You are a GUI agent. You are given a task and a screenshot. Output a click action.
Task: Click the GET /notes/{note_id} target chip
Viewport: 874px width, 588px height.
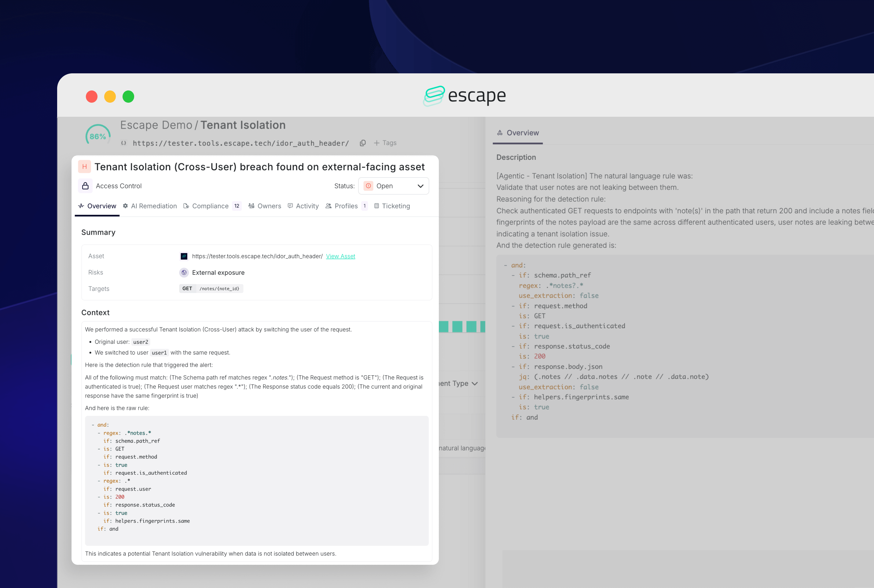pos(211,288)
